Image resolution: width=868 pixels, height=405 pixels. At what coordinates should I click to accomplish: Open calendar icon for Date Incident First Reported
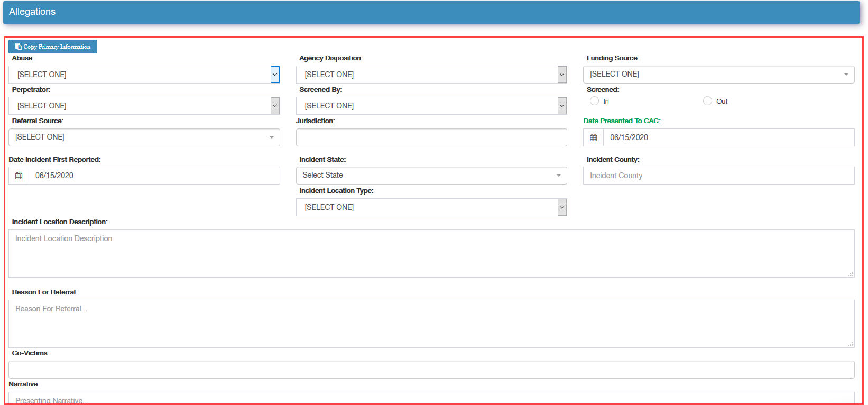pyautogui.click(x=19, y=176)
